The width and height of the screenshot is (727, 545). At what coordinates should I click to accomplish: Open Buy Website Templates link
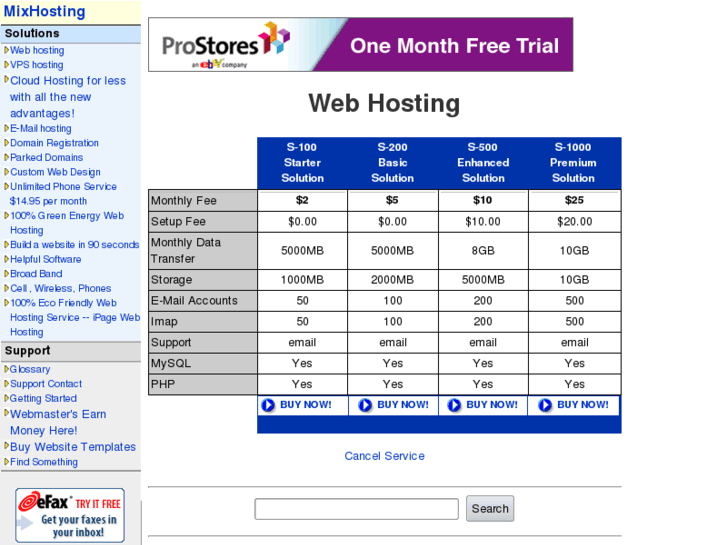pyautogui.click(x=73, y=447)
